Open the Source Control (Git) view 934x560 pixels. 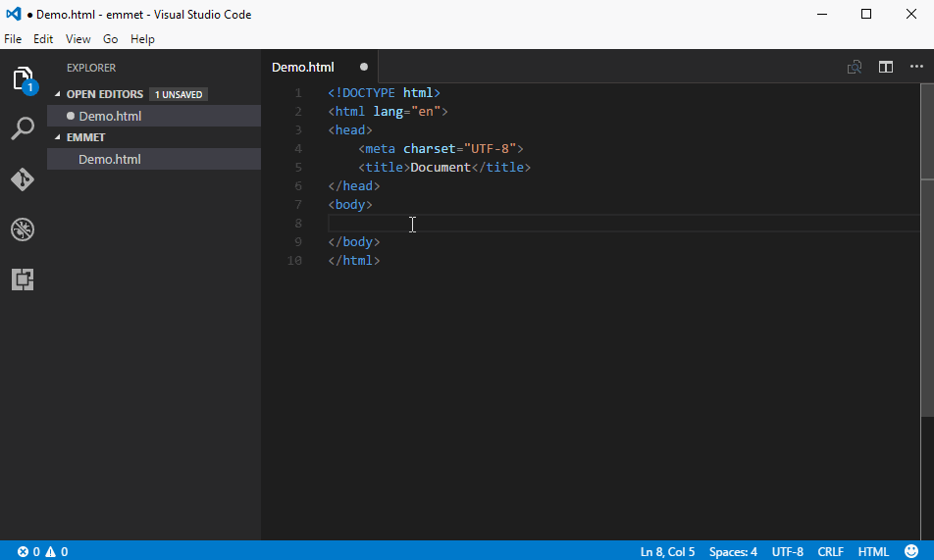[x=23, y=179]
